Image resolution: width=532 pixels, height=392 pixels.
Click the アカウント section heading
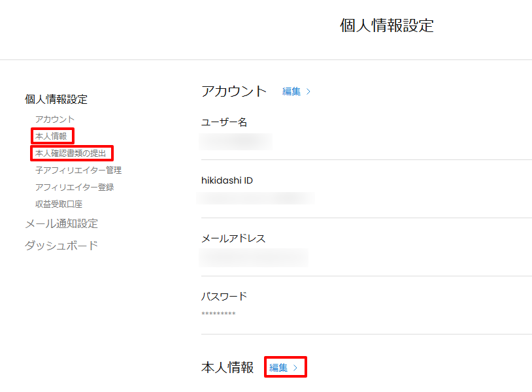[234, 91]
